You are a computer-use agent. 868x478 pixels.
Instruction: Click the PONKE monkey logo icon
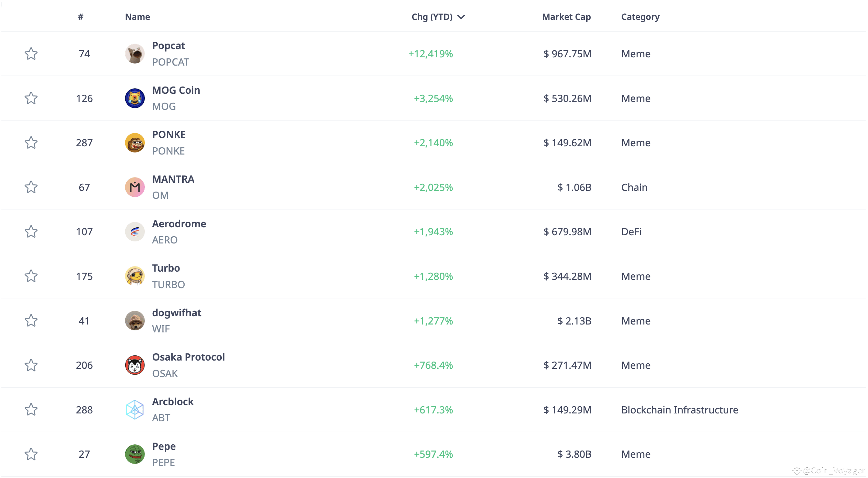click(x=135, y=143)
